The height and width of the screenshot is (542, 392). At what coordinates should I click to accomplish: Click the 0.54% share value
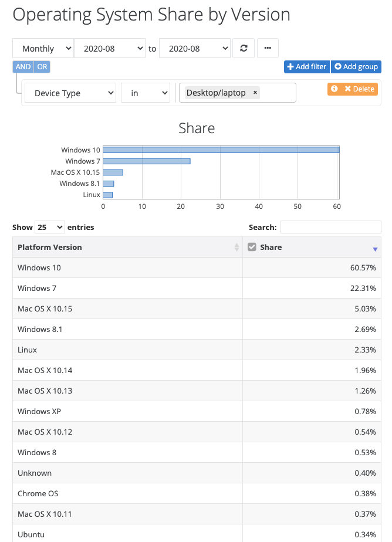click(x=365, y=432)
